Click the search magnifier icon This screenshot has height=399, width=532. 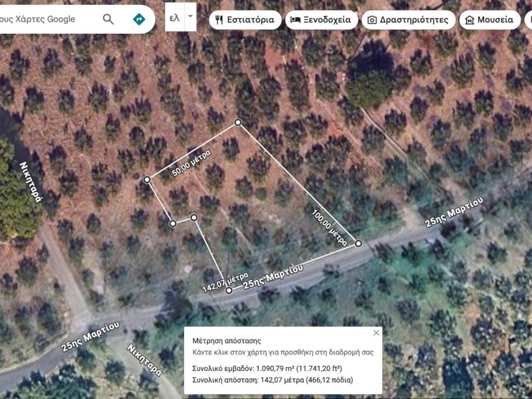[x=108, y=20]
